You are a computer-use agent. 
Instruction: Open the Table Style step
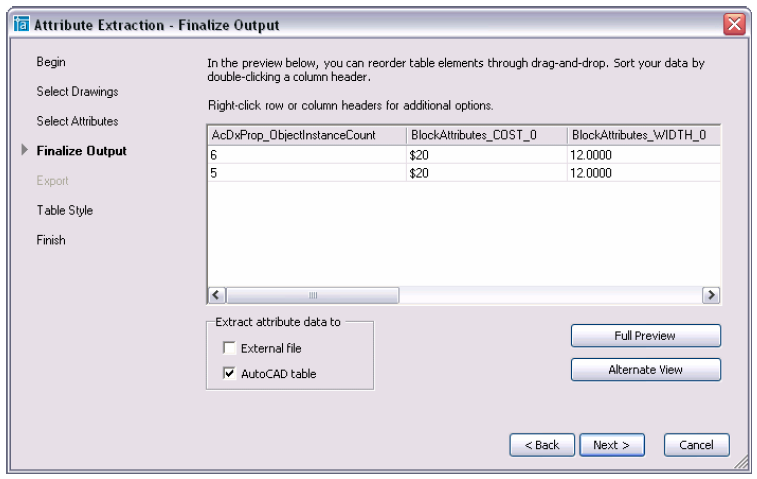pos(65,211)
